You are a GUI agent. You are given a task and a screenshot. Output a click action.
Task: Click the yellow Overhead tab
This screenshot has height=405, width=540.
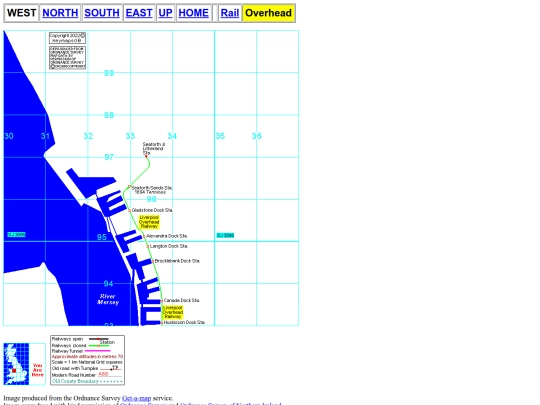click(x=269, y=13)
